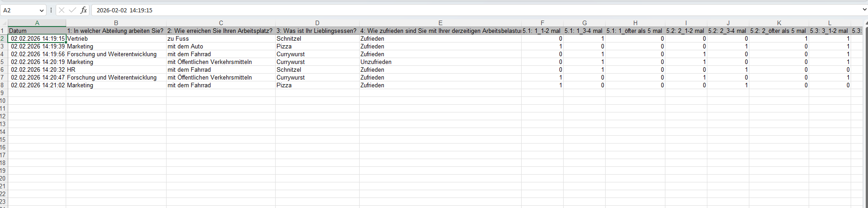
Task: Click the Datum header cell
Action: (x=37, y=31)
